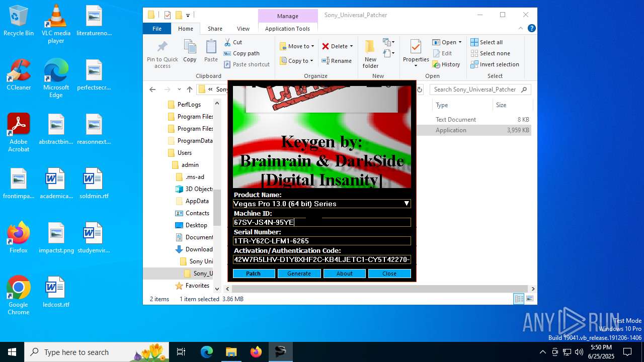
Task: Open the Explorer Help question icon
Action: [x=531, y=29]
